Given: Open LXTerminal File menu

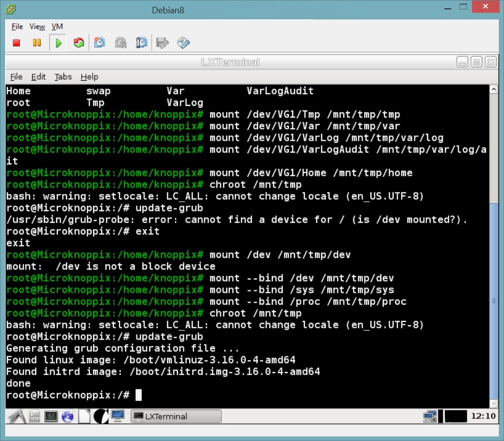Looking at the screenshot, I should coord(16,77).
